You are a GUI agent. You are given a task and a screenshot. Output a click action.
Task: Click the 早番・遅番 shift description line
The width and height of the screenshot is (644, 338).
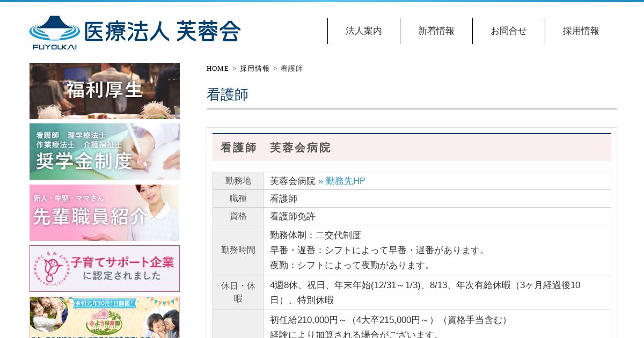379,250
